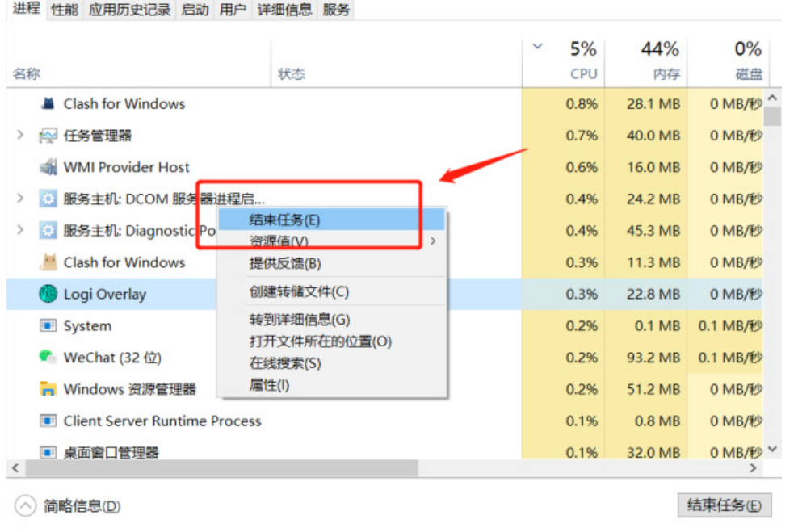
Task: Click the System process icon
Action: 48,326
